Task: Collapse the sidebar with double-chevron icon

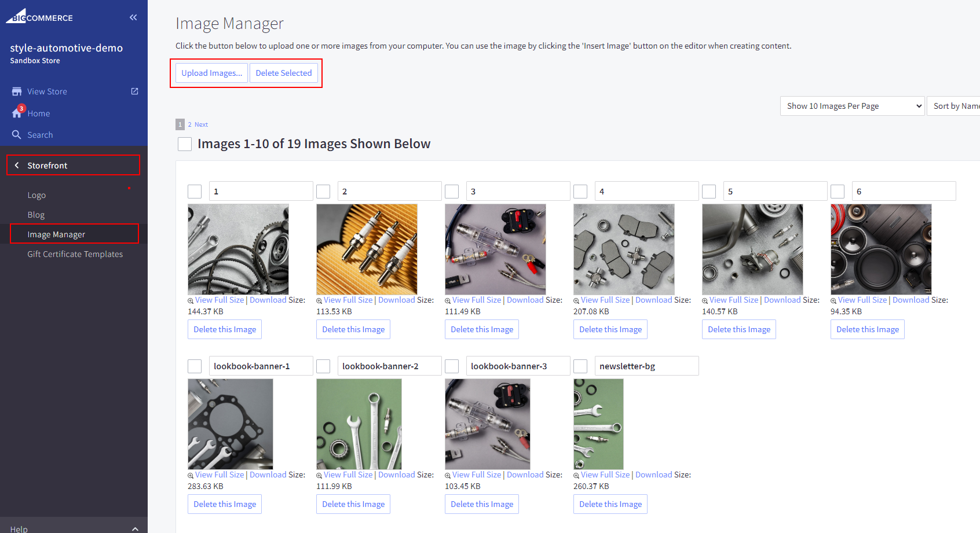Action: click(x=133, y=17)
